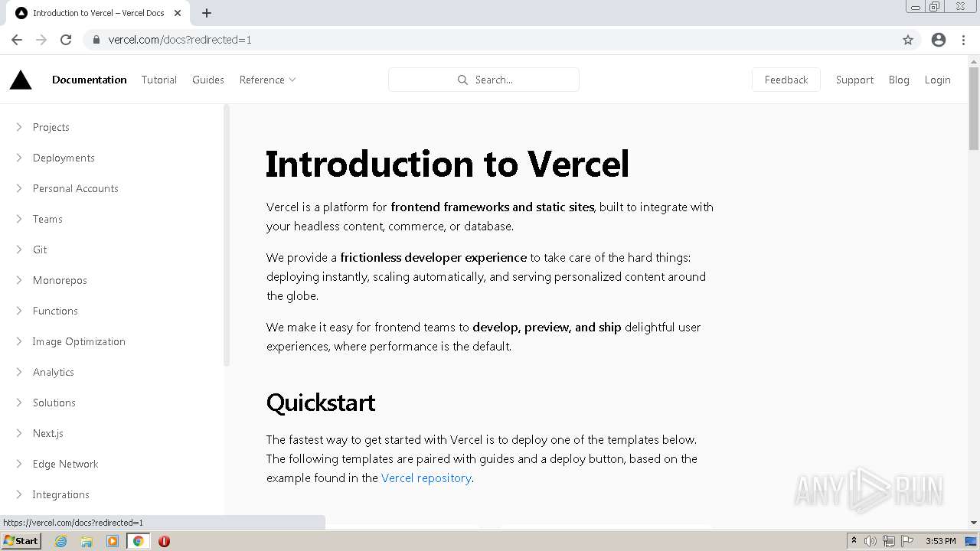The width and height of the screenshot is (980, 551).
Task: Open the Tutorial nav item
Action: [x=159, y=80]
